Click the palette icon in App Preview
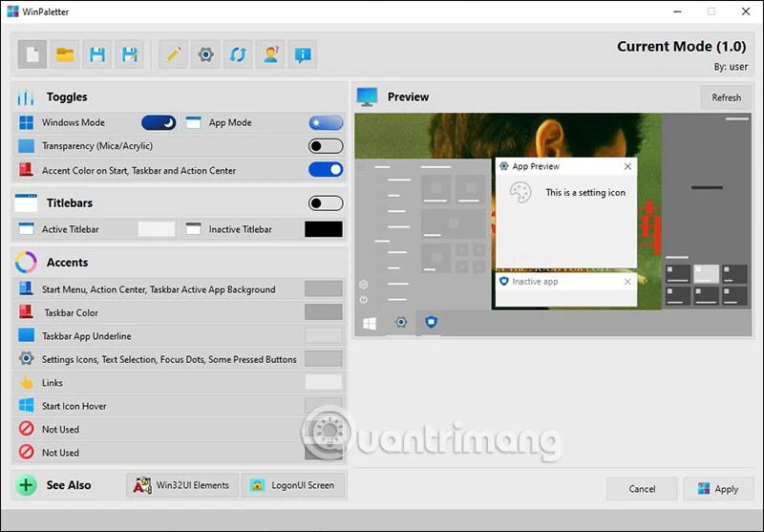 [520, 192]
